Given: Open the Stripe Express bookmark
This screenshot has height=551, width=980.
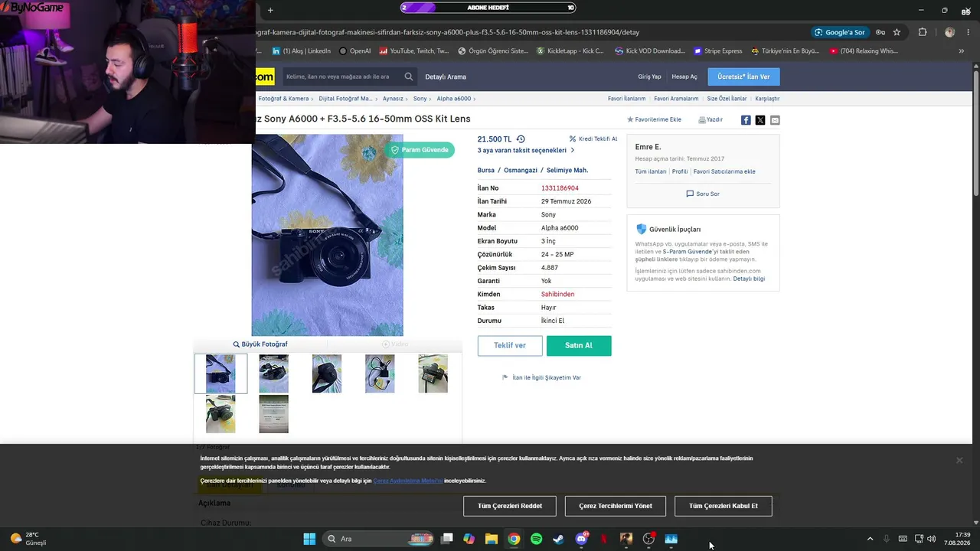Looking at the screenshot, I should click(718, 51).
